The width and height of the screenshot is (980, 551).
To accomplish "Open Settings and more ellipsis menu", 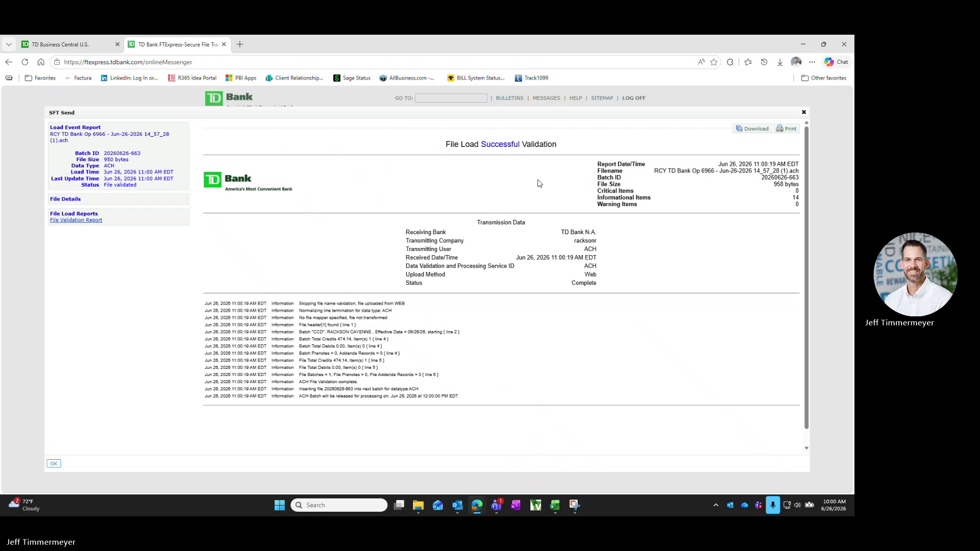I will pyautogui.click(x=812, y=62).
